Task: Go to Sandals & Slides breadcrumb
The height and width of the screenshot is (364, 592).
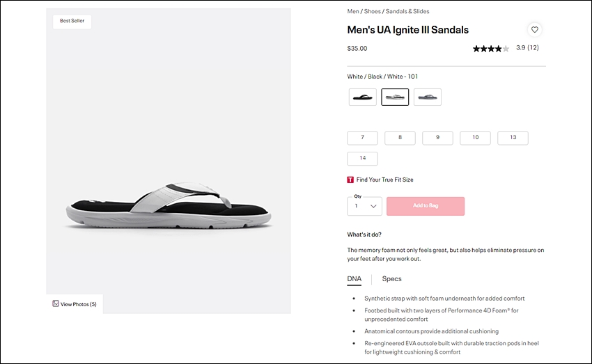Action: (x=407, y=11)
